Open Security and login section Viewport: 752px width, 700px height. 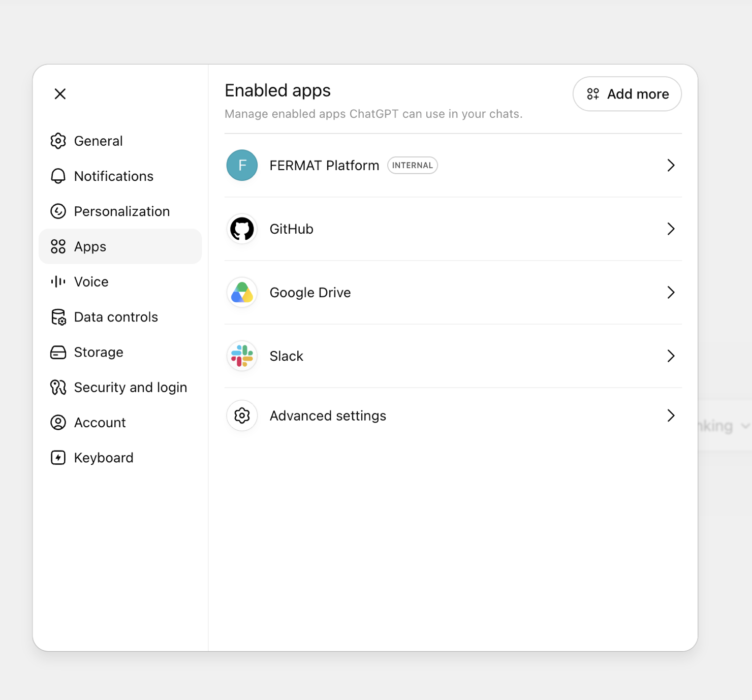click(120, 388)
